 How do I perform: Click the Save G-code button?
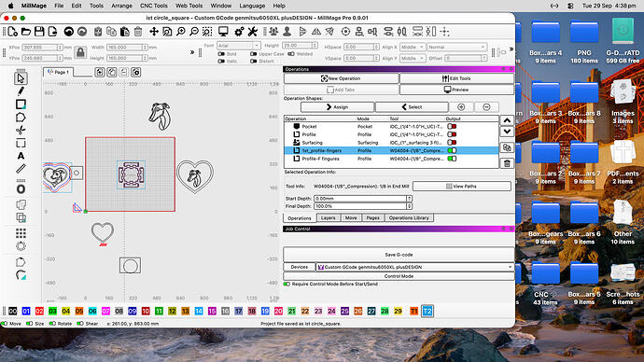tap(399, 255)
